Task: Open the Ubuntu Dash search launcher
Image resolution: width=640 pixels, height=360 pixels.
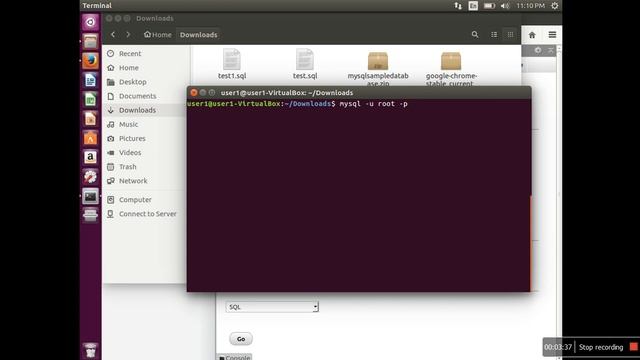Action: tap(90, 22)
